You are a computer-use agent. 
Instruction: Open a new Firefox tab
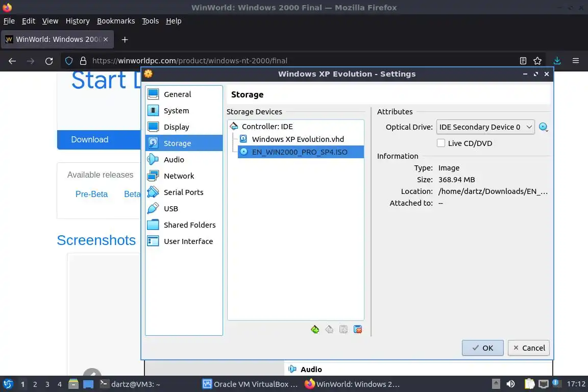(x=125, y=39)
